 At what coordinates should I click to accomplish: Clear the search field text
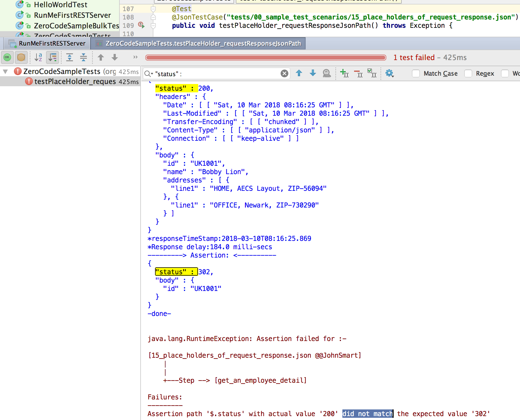[284, 73]
